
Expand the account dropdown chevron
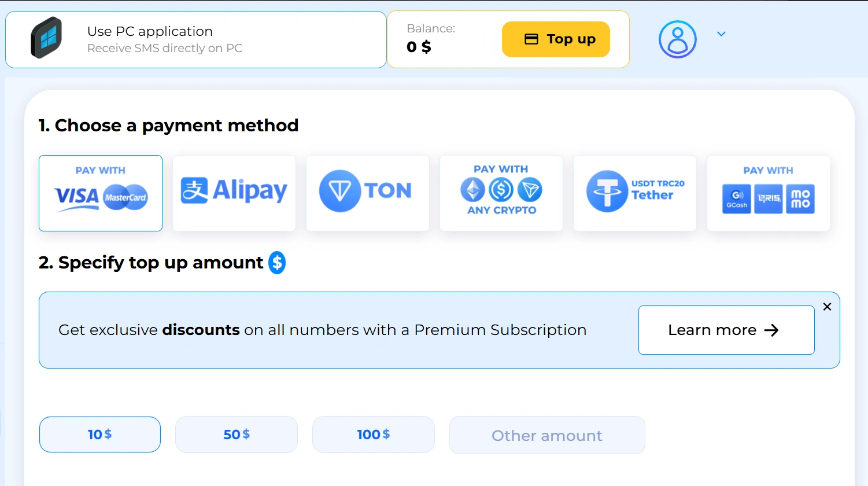721,34
